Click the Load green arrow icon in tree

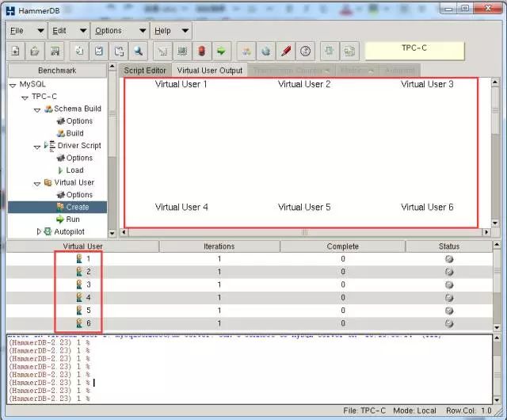[x=60, y=170]
